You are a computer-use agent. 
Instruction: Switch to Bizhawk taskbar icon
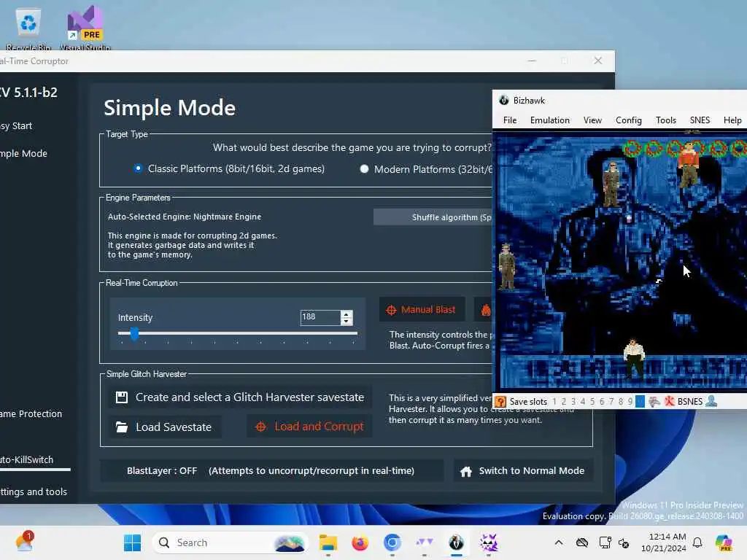click(457, 542)
